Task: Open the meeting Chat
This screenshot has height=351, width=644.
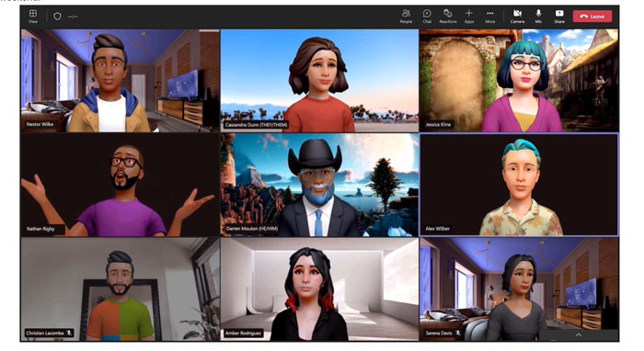Action: [x=427, y=17]
